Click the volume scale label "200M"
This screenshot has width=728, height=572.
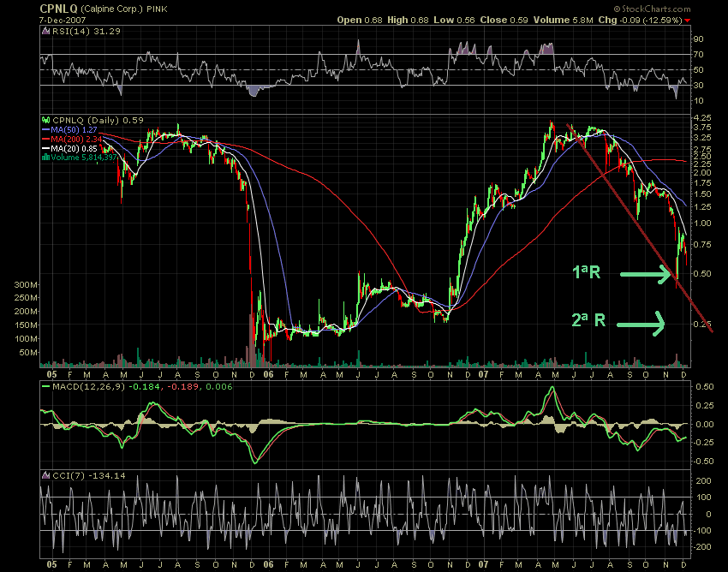[26, 311]
